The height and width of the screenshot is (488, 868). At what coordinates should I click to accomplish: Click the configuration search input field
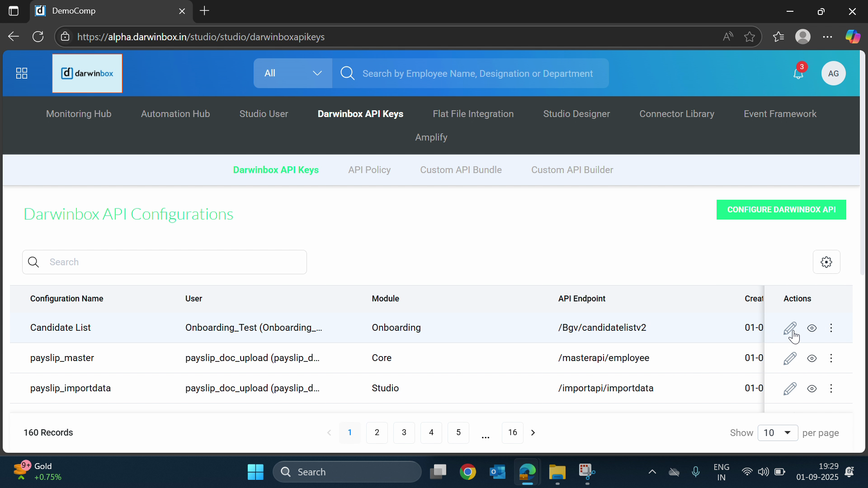click(x=172, y=262)
